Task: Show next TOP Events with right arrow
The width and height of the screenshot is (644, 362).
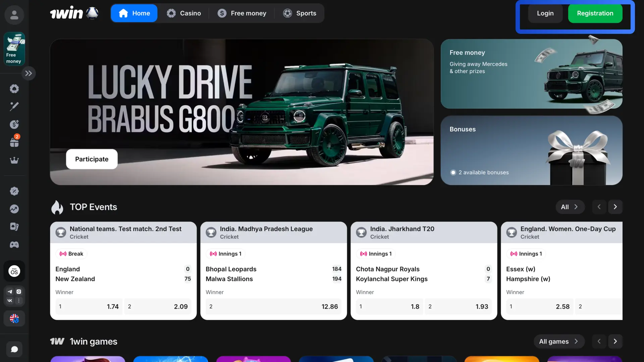Action: click(x=615, y=207)
